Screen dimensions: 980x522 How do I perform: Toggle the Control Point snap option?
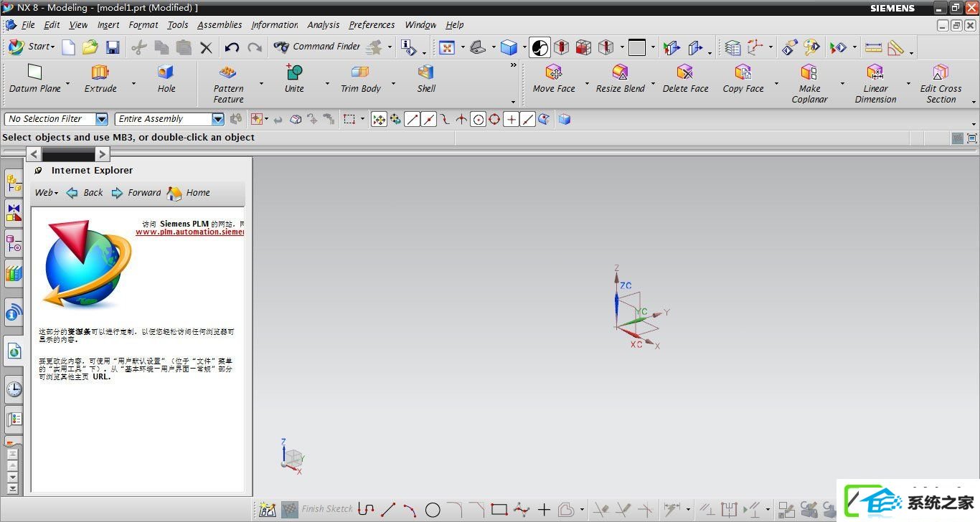(x=445, y=119)
